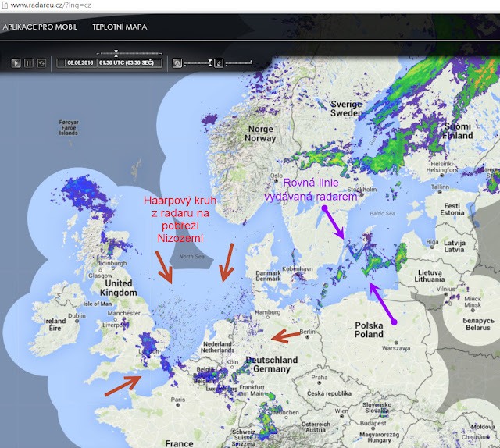Click the 'Føroyar Faroe Islands' label
This screenshot has height=448, width=500.
pos(69,127)
